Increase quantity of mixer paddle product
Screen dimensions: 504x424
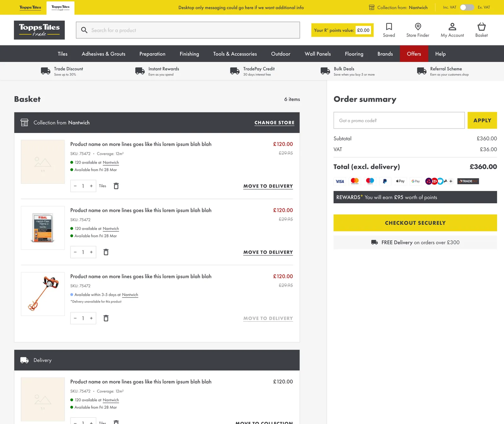[91, 318]
